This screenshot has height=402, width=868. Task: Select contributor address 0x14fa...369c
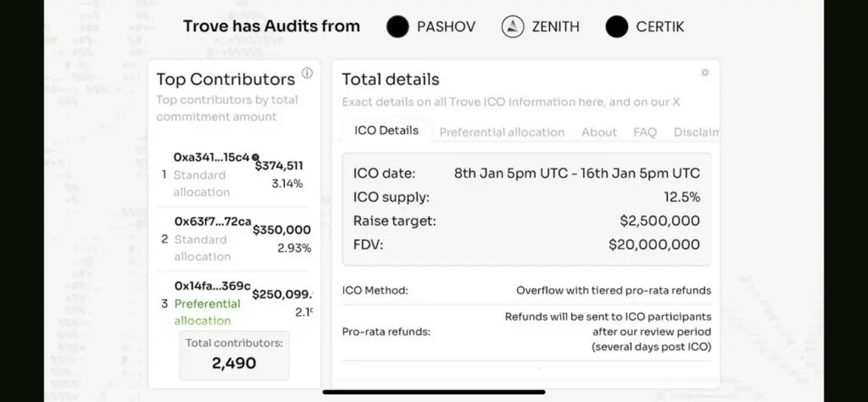[x=213, y=286]
